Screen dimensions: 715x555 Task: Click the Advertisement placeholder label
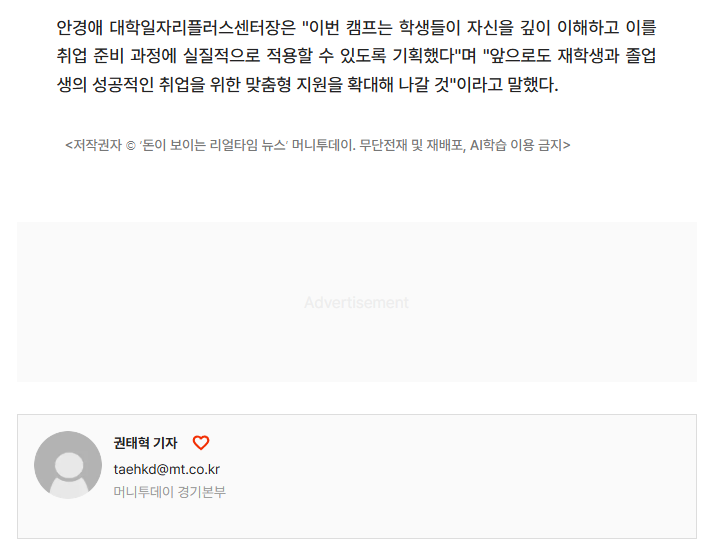[x=357, y=302]
